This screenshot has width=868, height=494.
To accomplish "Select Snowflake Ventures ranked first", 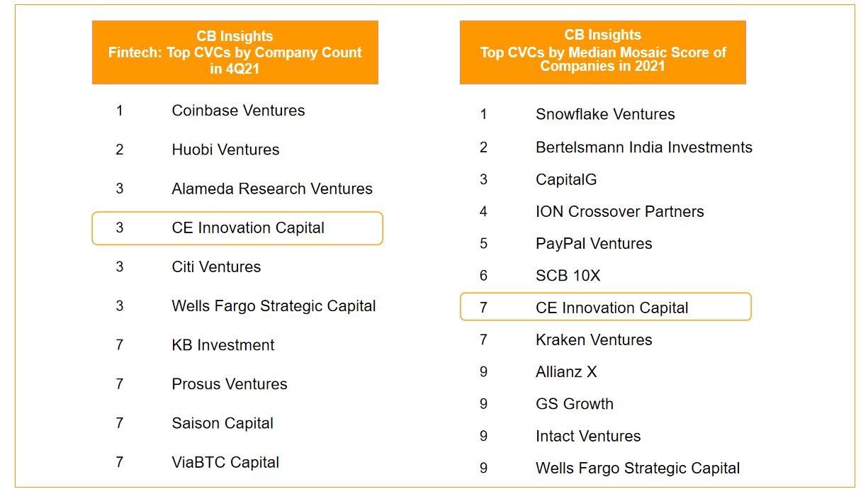I will point(604,114).
